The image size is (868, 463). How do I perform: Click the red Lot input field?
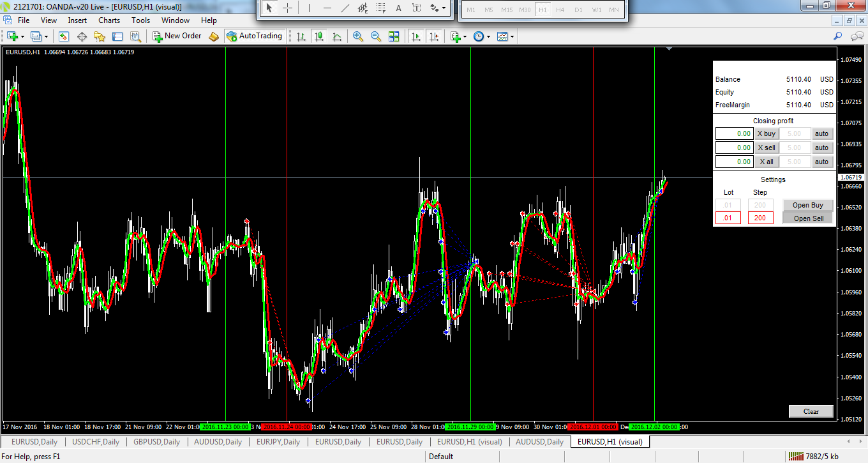728,218
